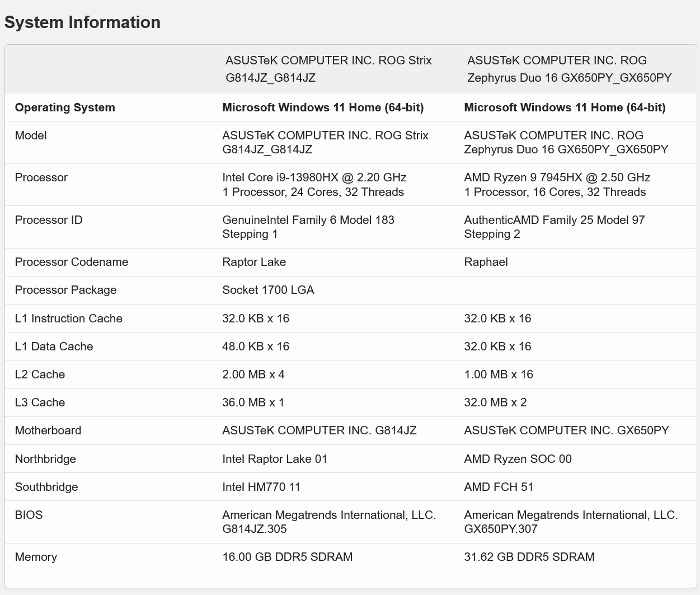The width and height of the screenshot is (700, 595).
Task: Select the ROG Zephyrus Duo 16 column header
Action: (569, 69)
